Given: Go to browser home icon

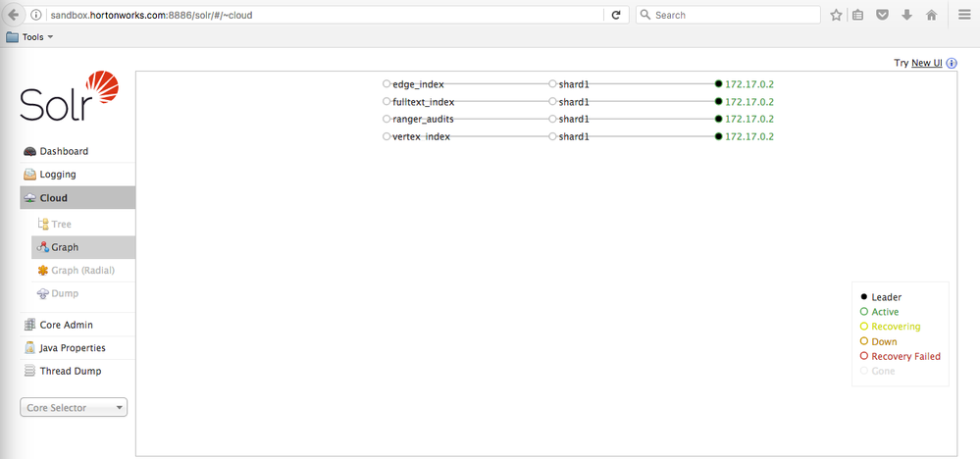Looking at the screenshot, I should [x=931, y=15].
